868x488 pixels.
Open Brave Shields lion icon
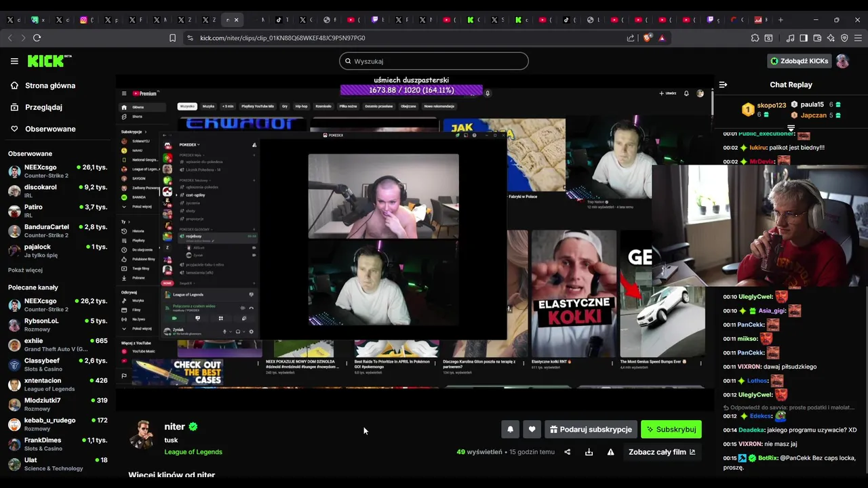click(647, 38)
